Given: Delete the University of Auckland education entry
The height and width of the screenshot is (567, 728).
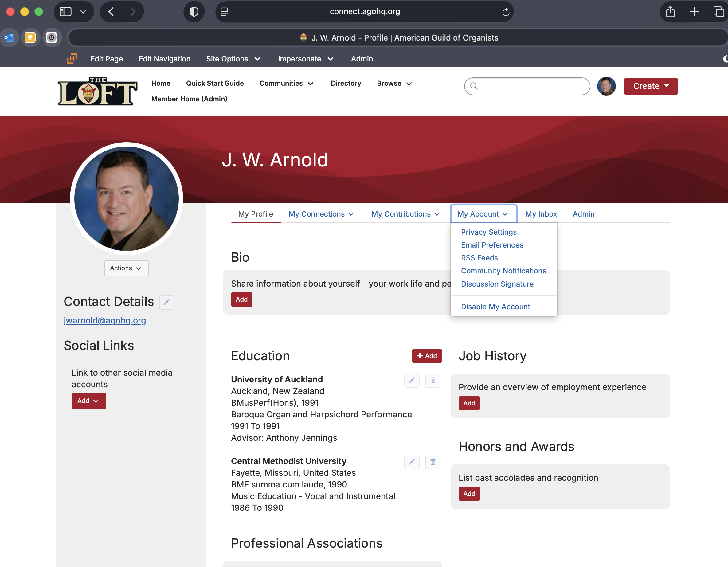Looking at the screenshot, I should click(x=432, y=380).
